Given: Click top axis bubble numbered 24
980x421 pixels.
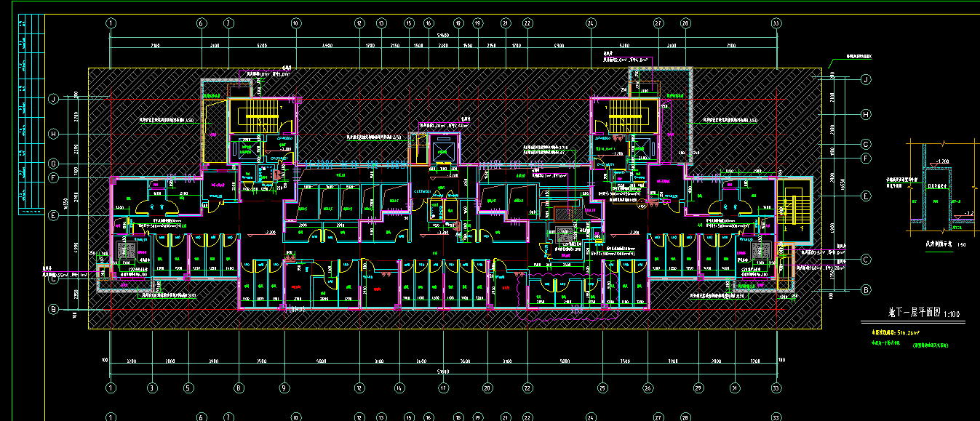Looking at the screenshot, I should [591, 23].
